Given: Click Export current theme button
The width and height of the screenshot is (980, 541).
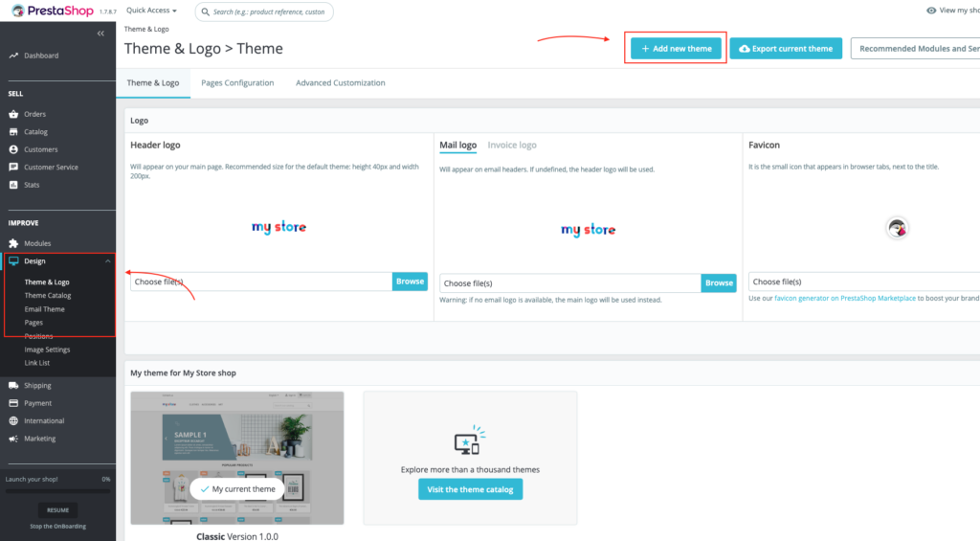Looking at the screenshot, I should pyautogui.click(x=786, y=48).
